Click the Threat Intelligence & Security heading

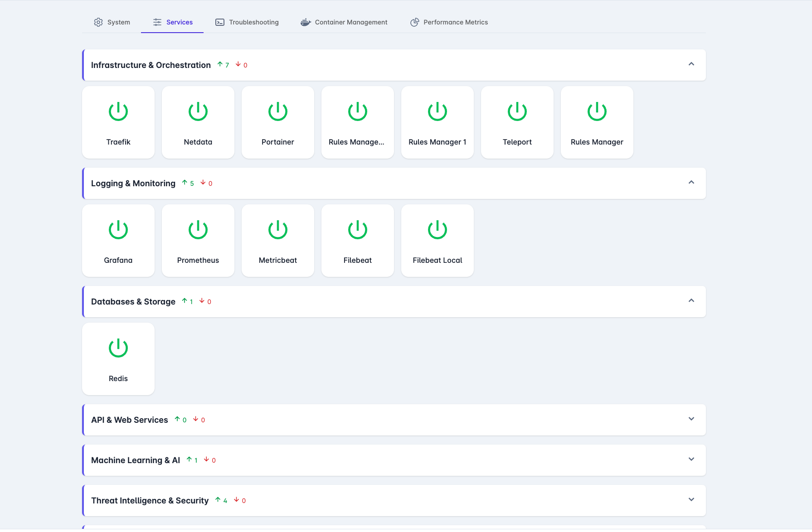[150, 501]
